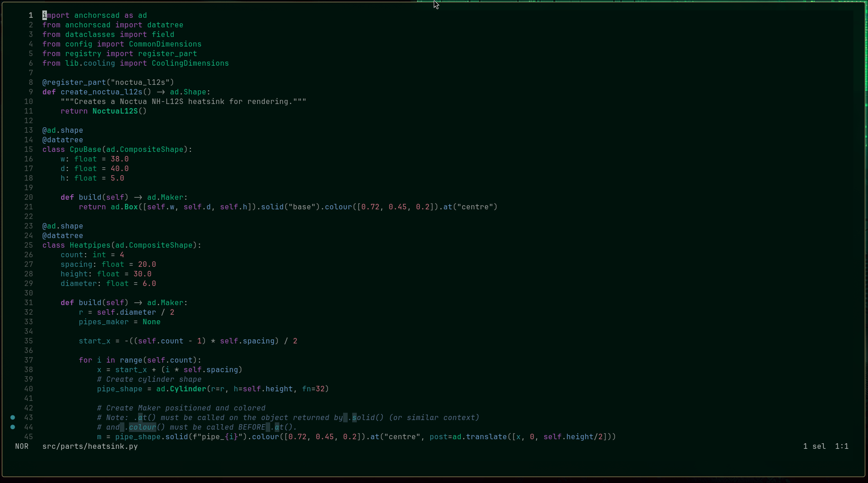Click the diagnostic dot beside line 44
Screen dimensions: 868x483
pyautogui.click(x=12, y=427)
